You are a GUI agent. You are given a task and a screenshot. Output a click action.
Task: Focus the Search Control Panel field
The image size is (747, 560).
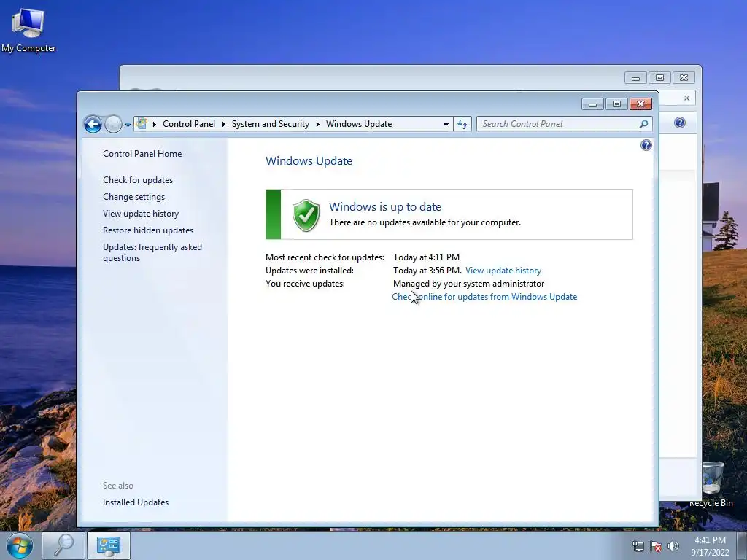pyautogui.click(x=564, y=124)
